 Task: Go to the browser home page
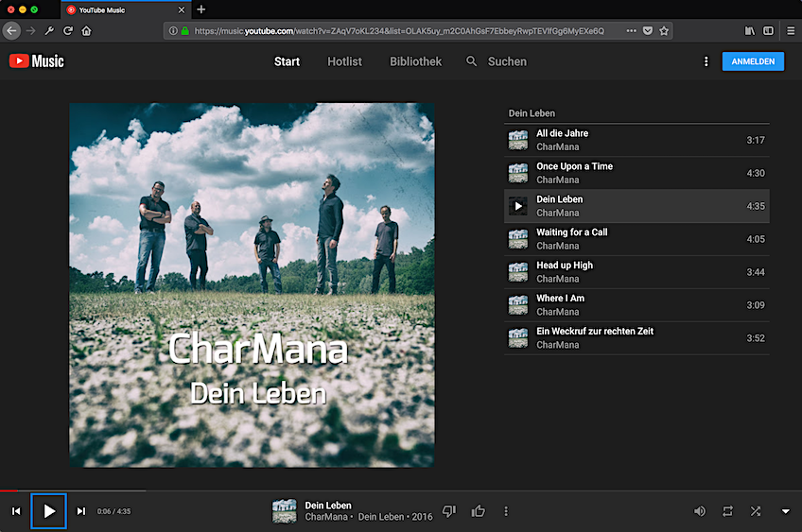pos(86,31)
